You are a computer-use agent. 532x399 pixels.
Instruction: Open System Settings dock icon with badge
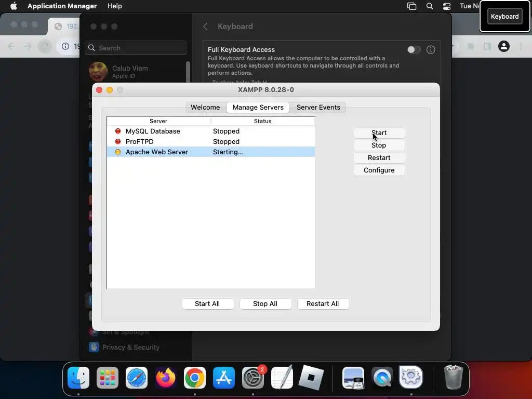coord(253,377)
